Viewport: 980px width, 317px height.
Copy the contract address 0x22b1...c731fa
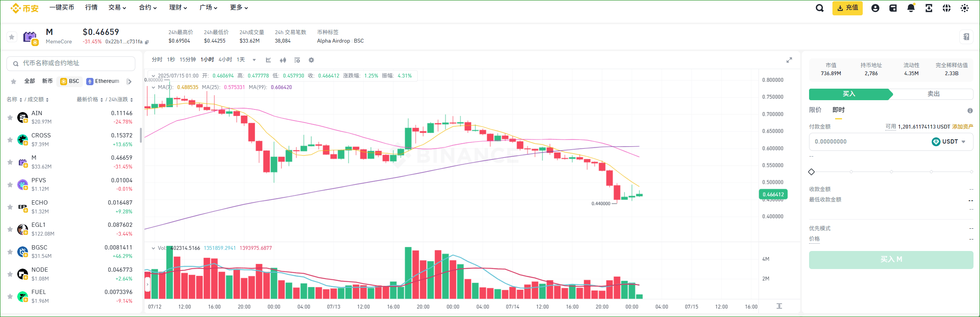pos(147,42)
